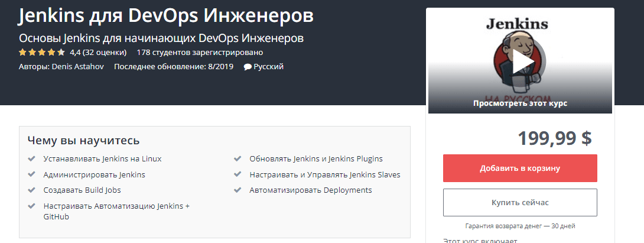Click the Настраивать и Управлять Jenkins Slaves item
The height and width of the screenshot is (243, 644).
[x=325, y=175]
